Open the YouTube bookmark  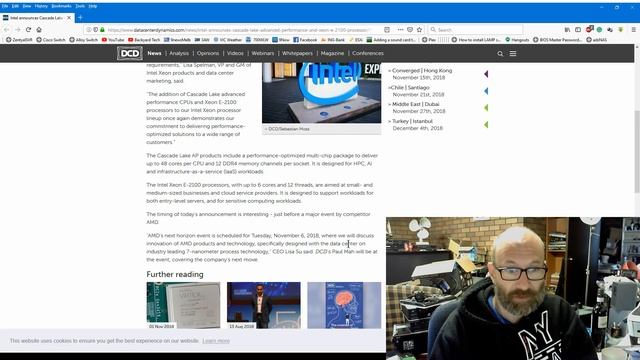113,40
